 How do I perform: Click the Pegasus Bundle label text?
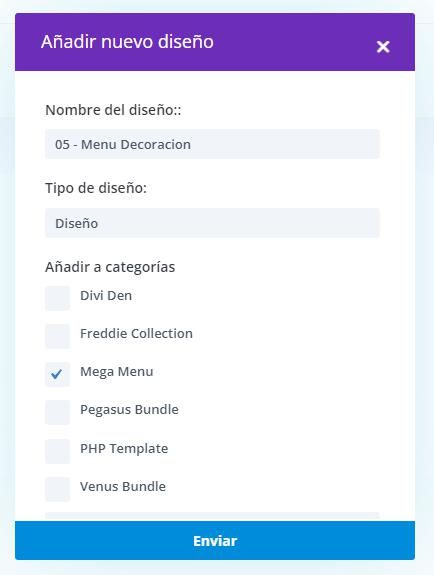[130, 410]
